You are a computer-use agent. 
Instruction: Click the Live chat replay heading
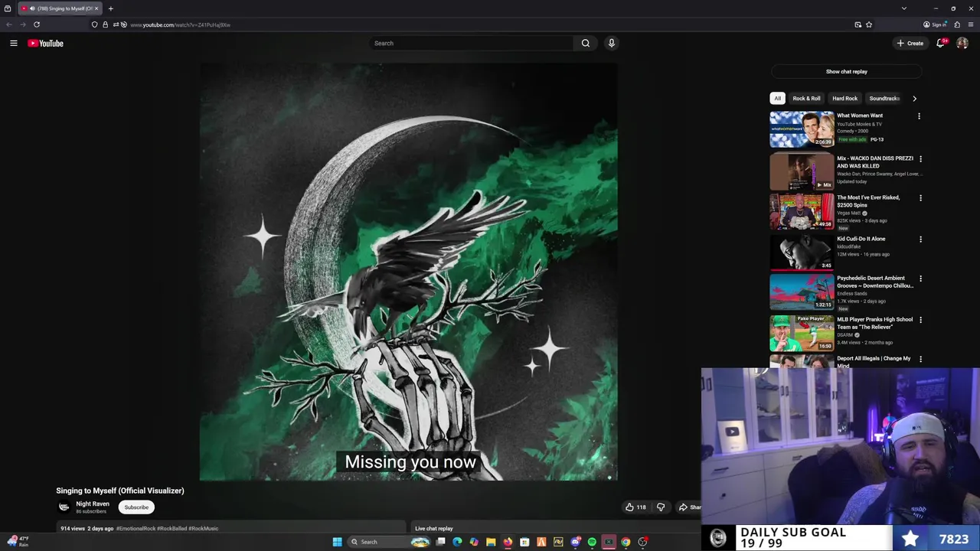tap(434, 528)
